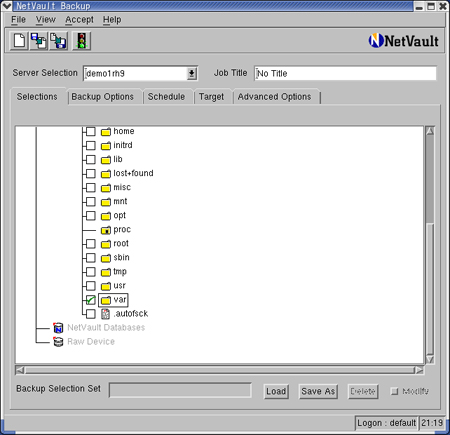Click the Load button
This screenshot has height=435, width=450.
(276, 391)
